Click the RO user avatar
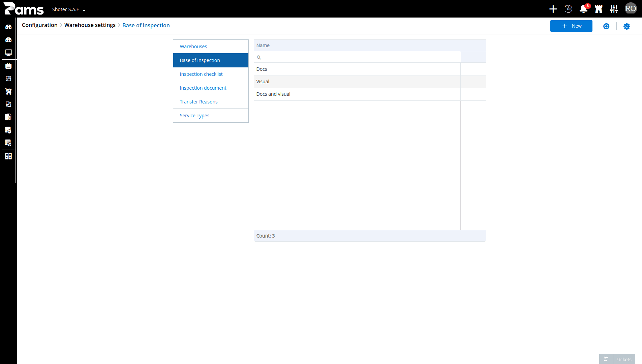Image resolution: width=642 pixels, height=364 pixels. click(x=631, y=9)
